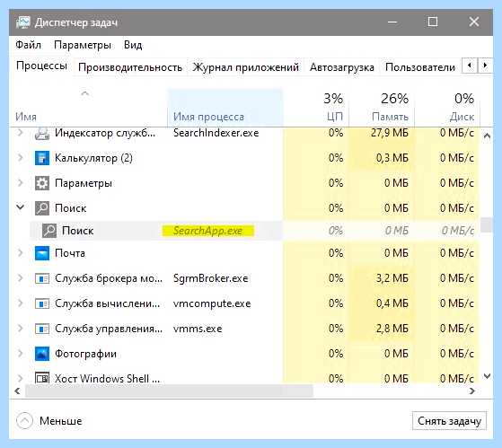Click the vertical scrollbar thumb

point(487,224)
